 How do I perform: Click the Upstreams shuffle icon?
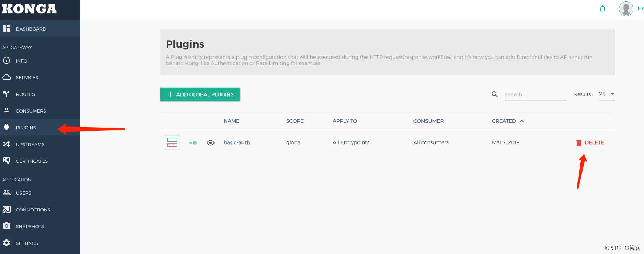click(x=7, y=144)
